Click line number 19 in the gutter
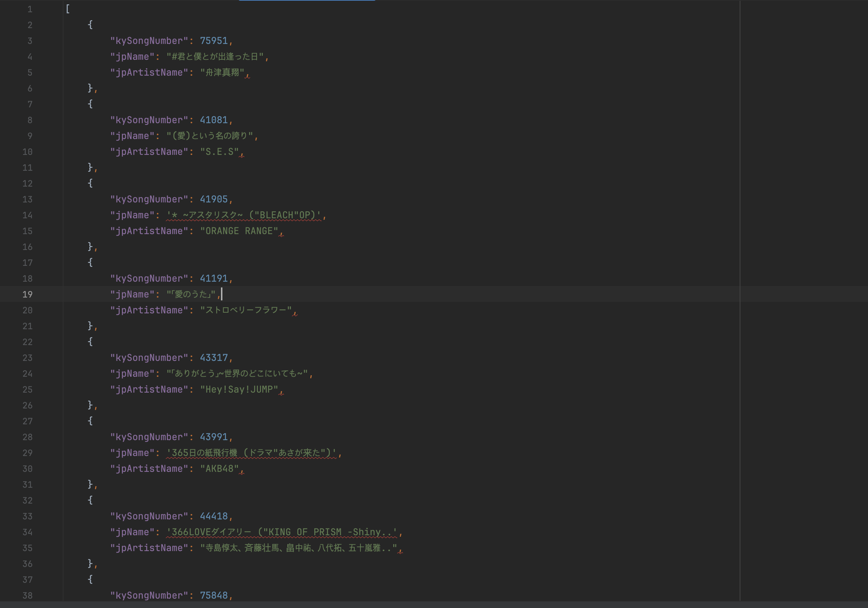The height and width of the screenshot is (608, 868). [28, 295]
